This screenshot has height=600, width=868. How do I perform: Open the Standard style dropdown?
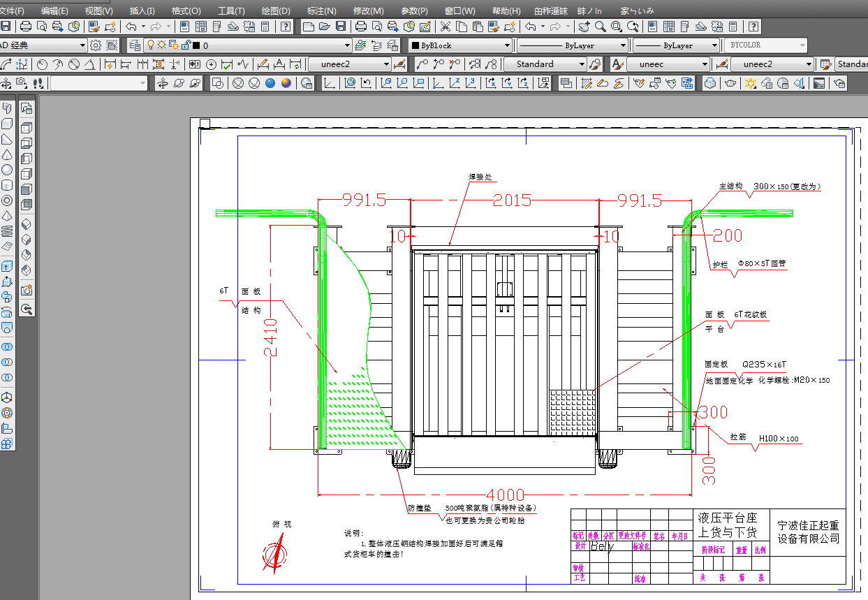tap(545, 64)
